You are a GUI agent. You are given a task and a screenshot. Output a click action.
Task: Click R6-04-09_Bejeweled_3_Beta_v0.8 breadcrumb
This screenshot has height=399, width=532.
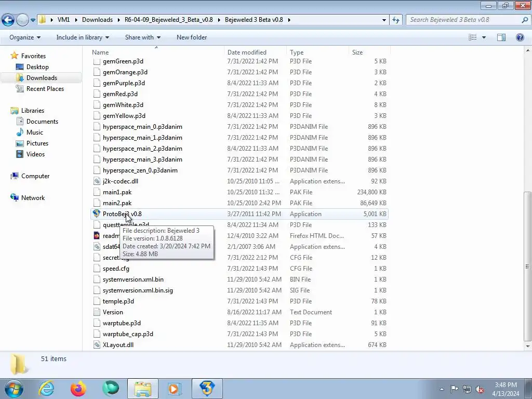pyautogui.click(x=169, y=20)
